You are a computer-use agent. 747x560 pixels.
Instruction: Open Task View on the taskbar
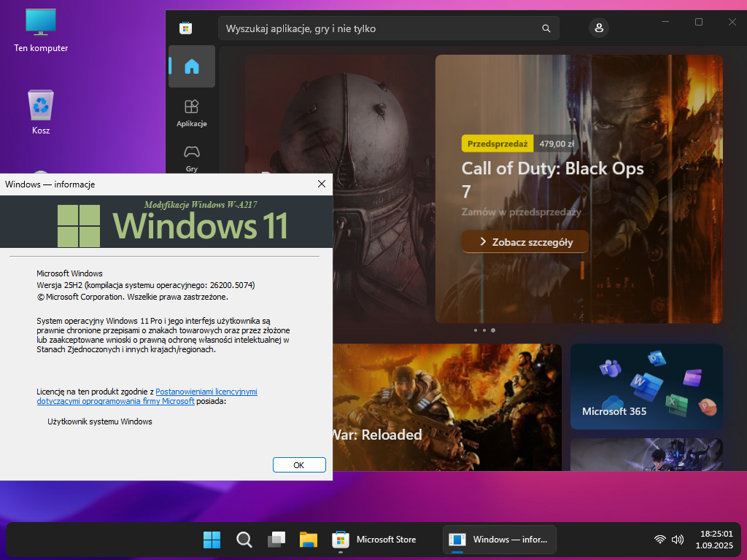coord(276,540)
